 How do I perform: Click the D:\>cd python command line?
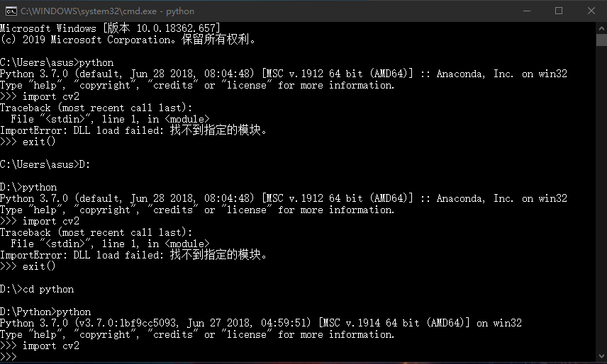37,289
